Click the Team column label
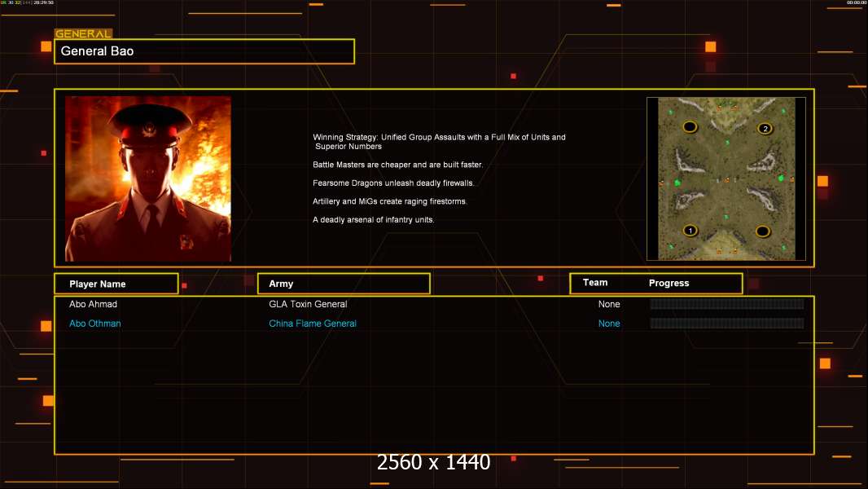868x489 pixels. coord(595,283)
